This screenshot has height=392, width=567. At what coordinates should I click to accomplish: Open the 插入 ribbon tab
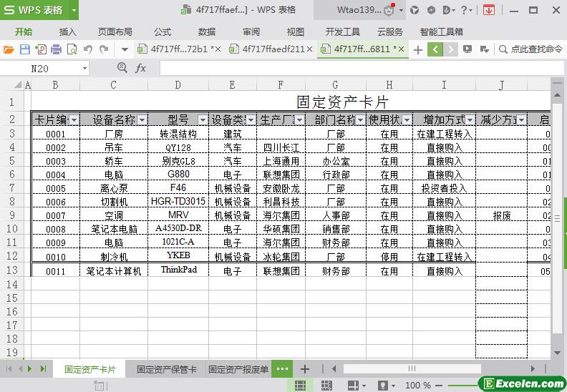coord(67,31)
